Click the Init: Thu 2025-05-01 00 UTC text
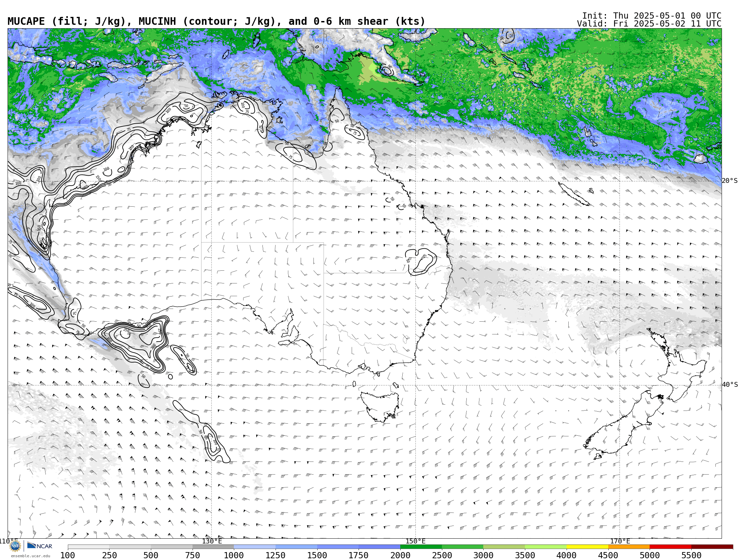 pos(652,16)
